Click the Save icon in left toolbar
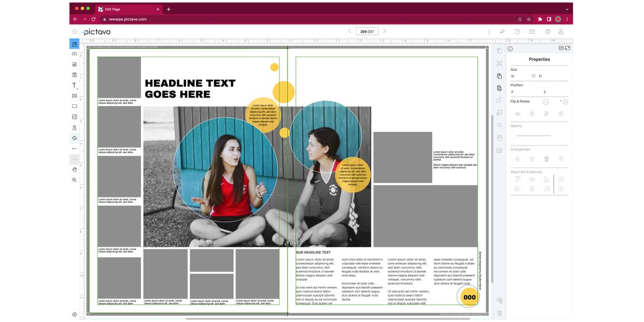 click(74, 44)
